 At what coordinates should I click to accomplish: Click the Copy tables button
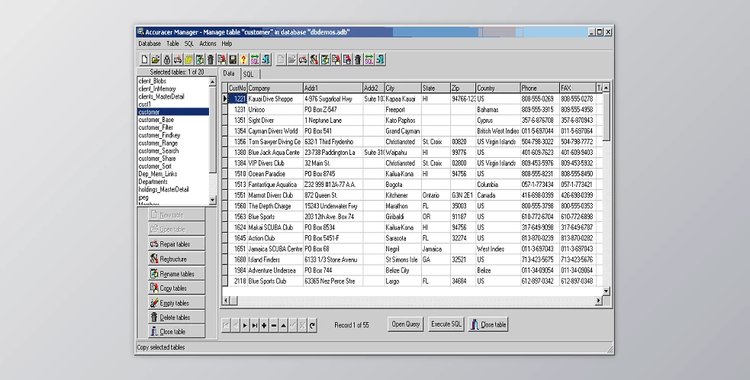(x=176, y=288)
